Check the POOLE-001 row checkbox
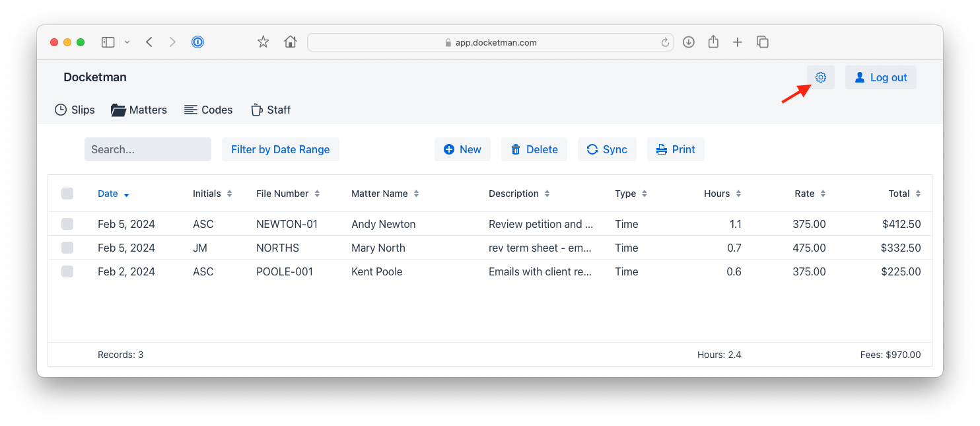The image size is (980, 426). tap(67, 271)
